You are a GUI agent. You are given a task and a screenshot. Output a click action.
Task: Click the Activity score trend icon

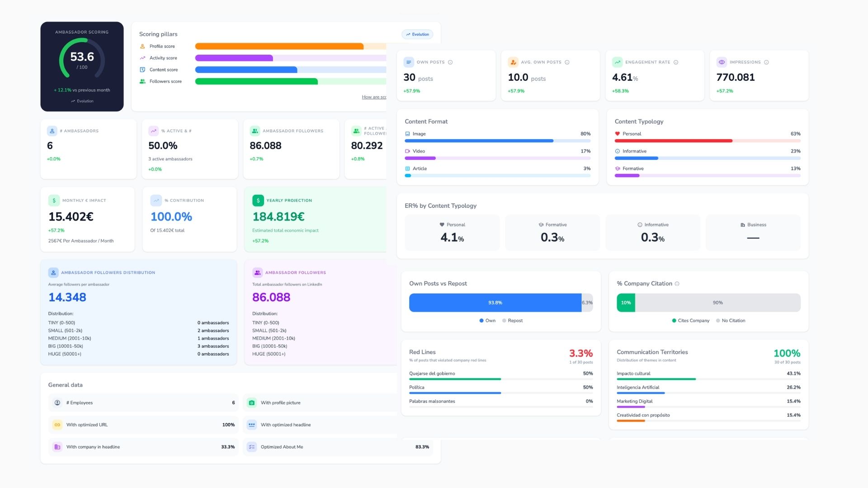(142, 58)
